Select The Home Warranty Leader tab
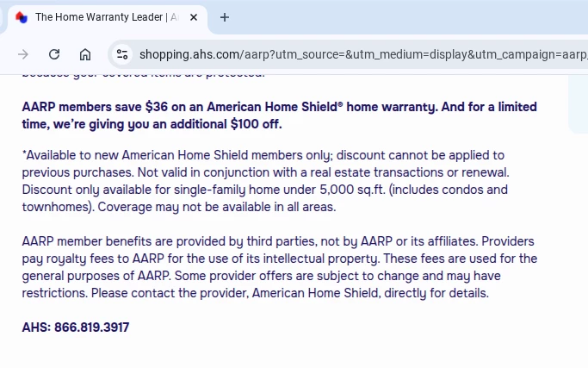Image resolution: width=588 pixels, height=368 pixels. pos(106,17)
